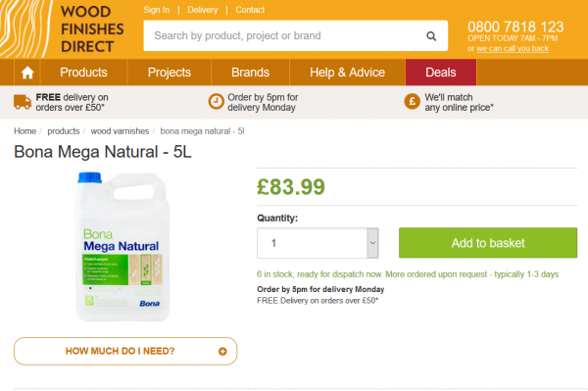Open the Delivery link at top
This screenshot has width=588, height=391.
(x=203, y=10)
